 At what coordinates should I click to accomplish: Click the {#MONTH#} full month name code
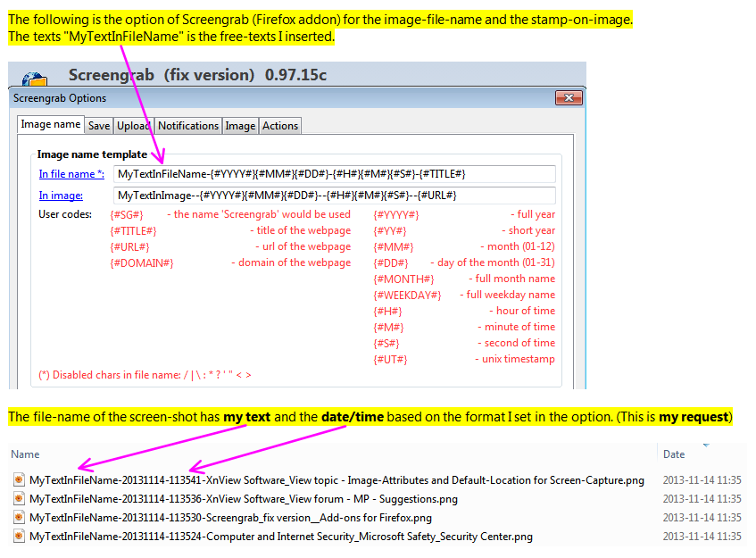403,279
